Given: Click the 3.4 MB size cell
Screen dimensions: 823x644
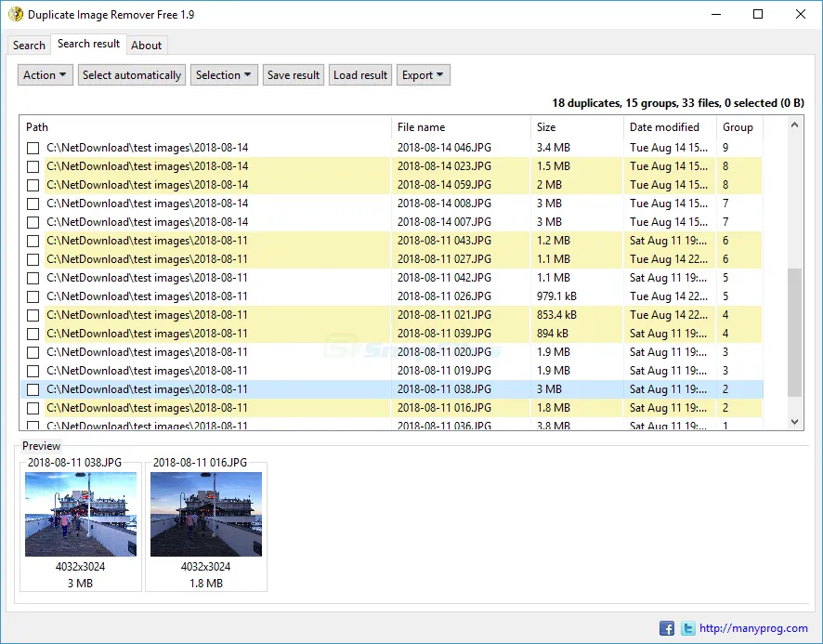Looking at the screenshot, I should (554, 148).
